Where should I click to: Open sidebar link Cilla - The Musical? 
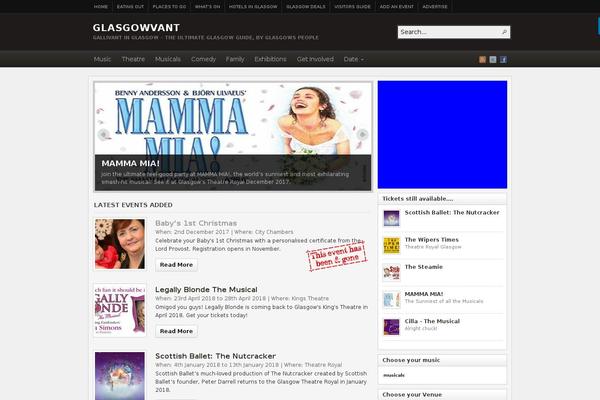tap(432, 321)
